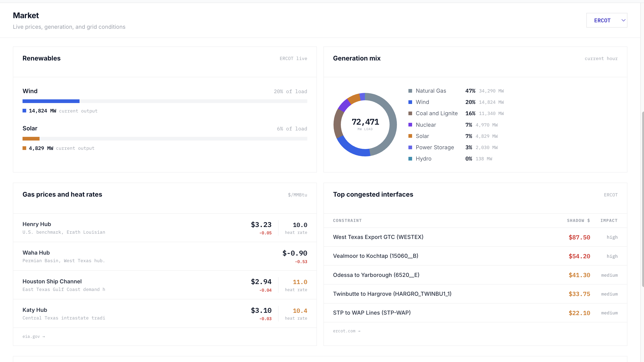Click the 72,471 MW load figure
Viewport: 644px width, 362px height.
point(365,122)
